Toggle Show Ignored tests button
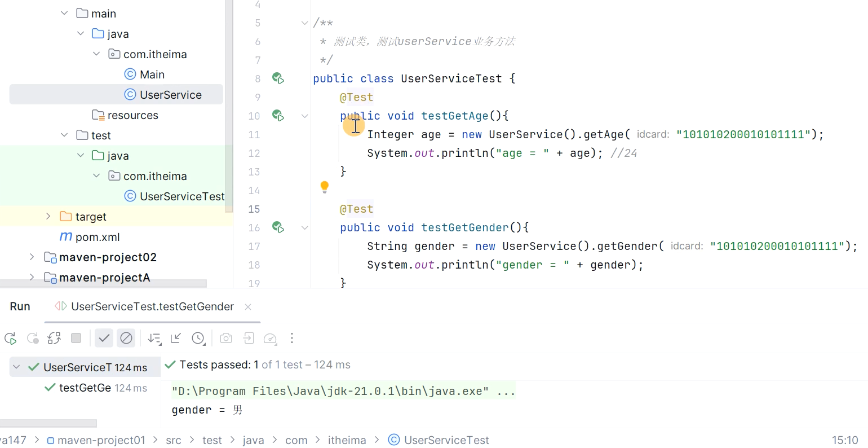 126,338
